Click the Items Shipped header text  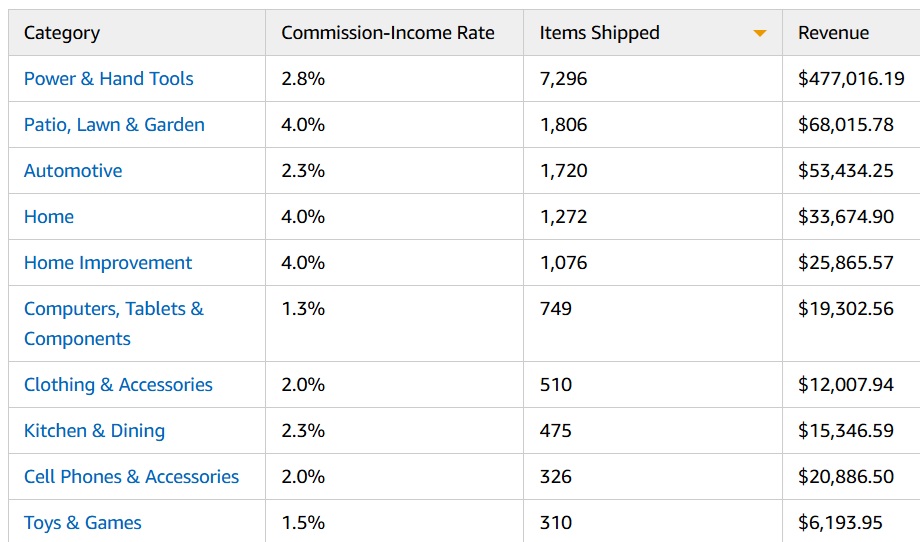[x=600, y=33]
